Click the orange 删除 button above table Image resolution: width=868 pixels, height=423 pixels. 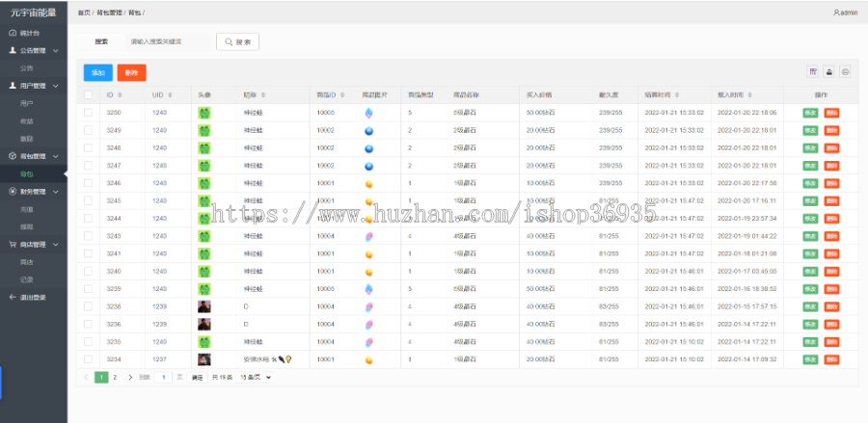pyautogui.click(x=132, y=73)
